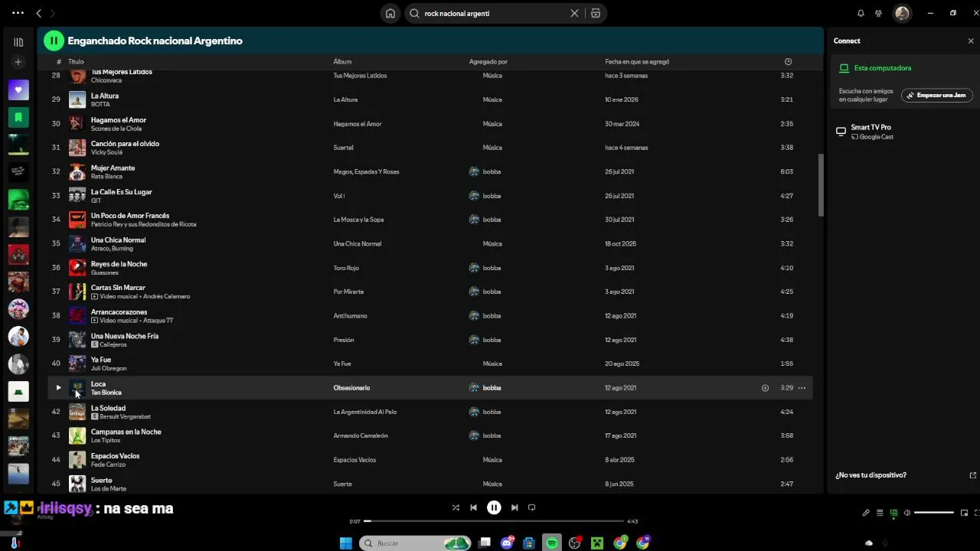Expand Your Library sidebar icon
This screenshot has width=980, height=551.
[18, 42]
